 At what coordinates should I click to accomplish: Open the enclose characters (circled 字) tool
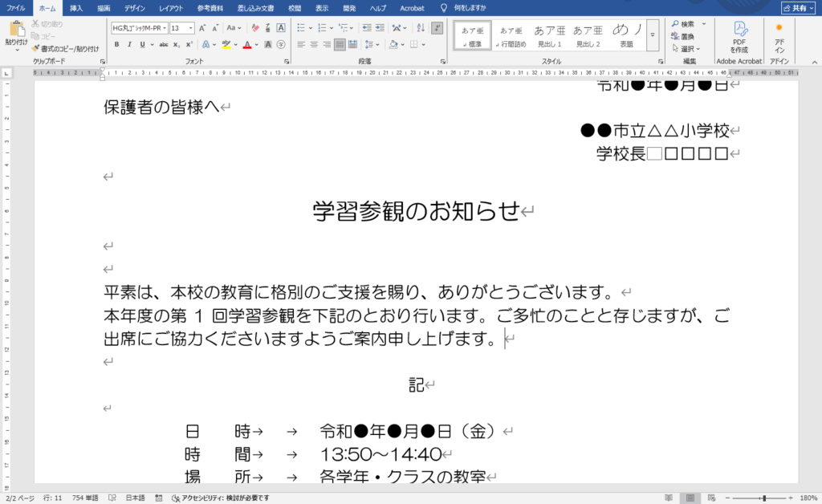coord(281,44)
